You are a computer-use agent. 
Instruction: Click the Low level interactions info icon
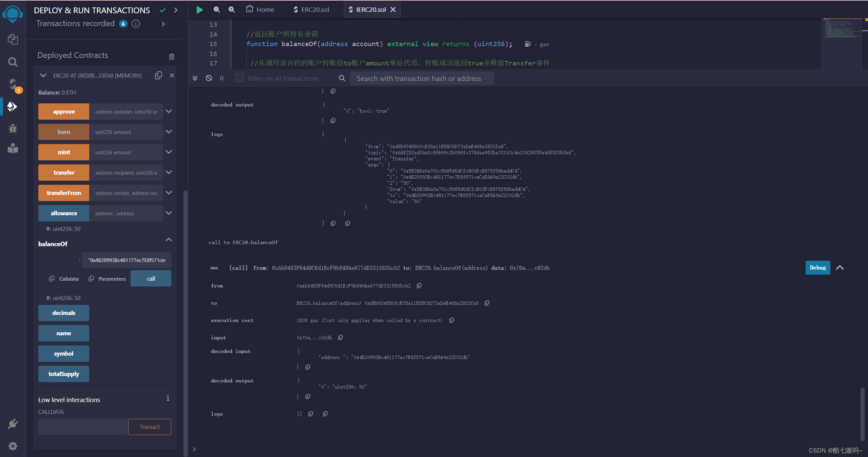point(168,398)
